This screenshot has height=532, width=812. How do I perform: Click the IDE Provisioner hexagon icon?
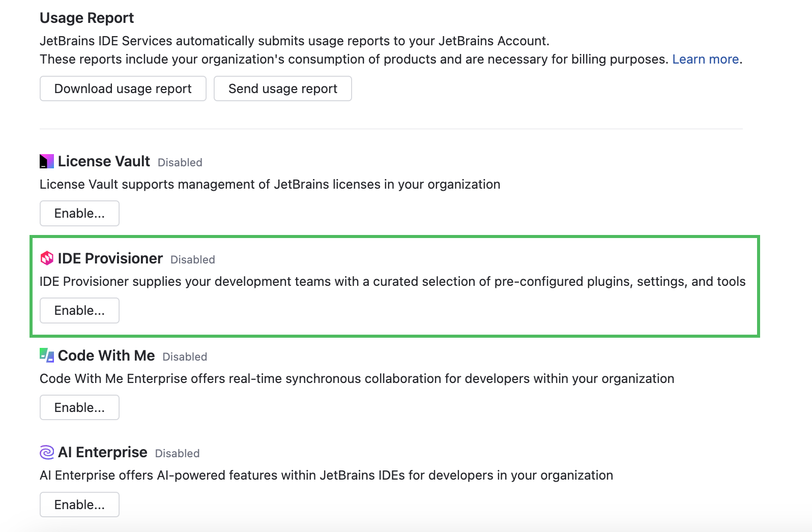(47, 258)
